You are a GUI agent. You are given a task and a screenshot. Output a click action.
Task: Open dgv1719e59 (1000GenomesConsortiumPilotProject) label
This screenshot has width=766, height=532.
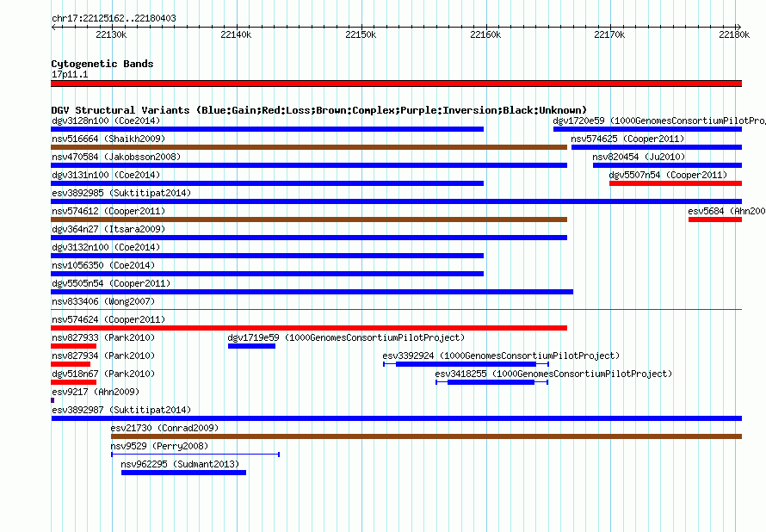click(x=346, y=337)
